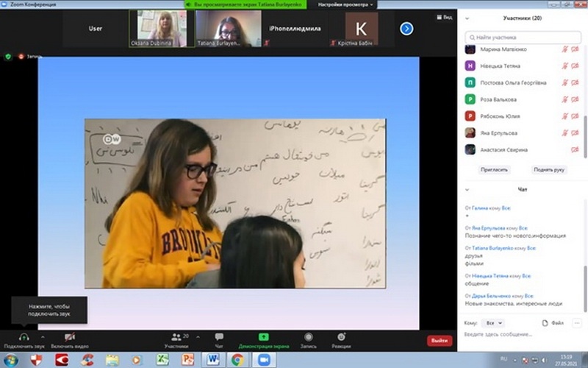Click the green encryption shield icon

point(9,56)
